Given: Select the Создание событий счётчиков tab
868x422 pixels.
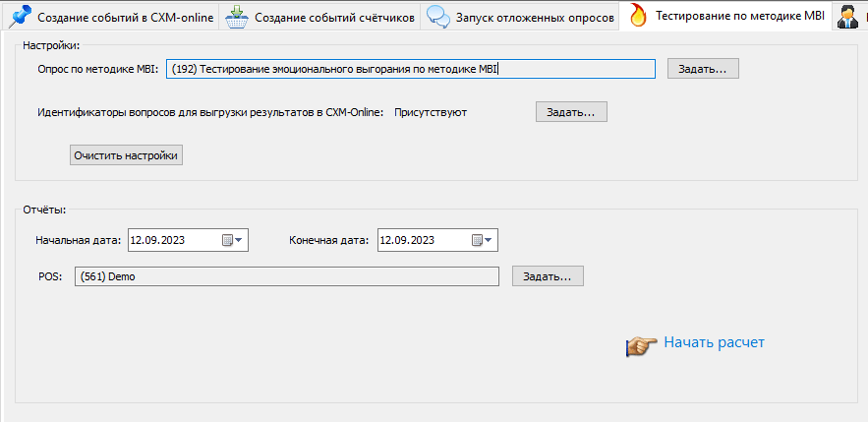Looking at the screenshot, I should 334,17.
